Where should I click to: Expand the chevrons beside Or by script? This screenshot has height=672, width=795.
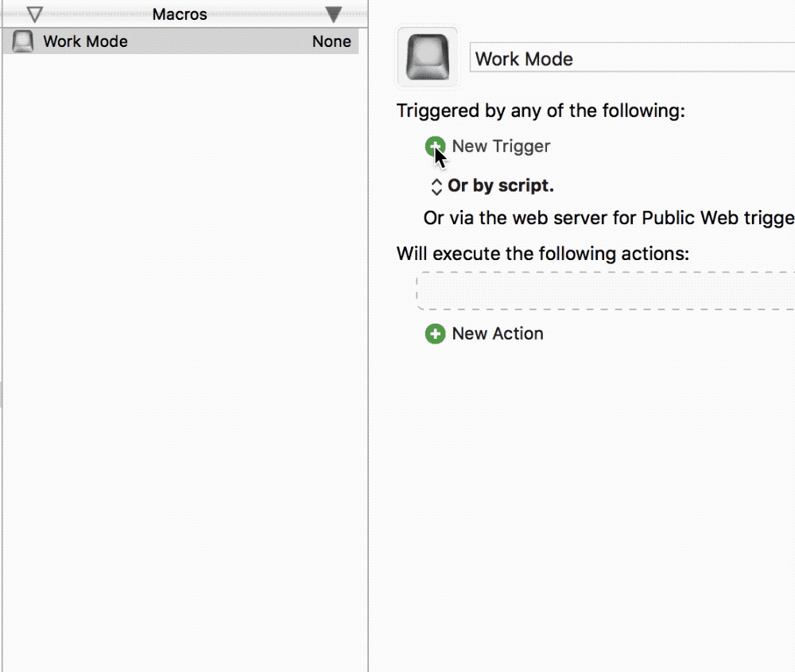436,187
